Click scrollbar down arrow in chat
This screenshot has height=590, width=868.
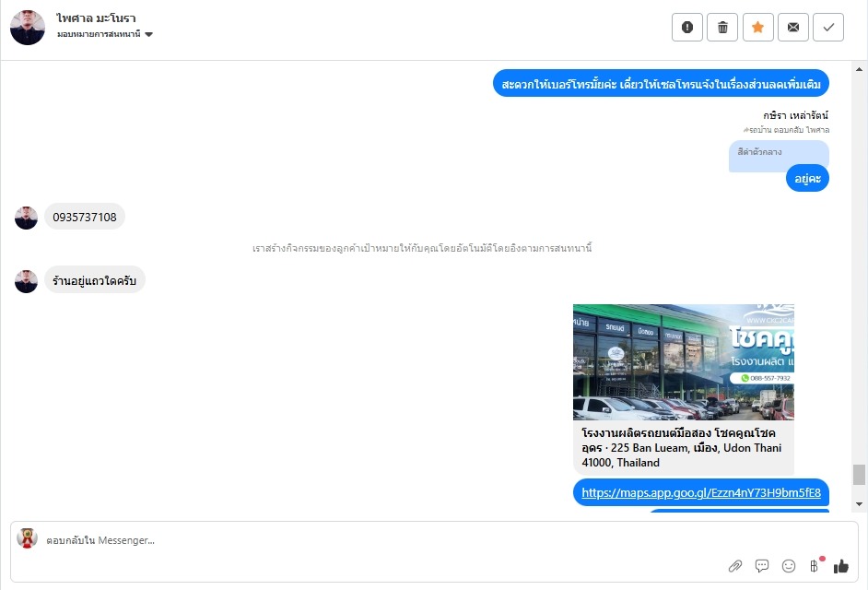pyautogui.click(x=859, y=503)
